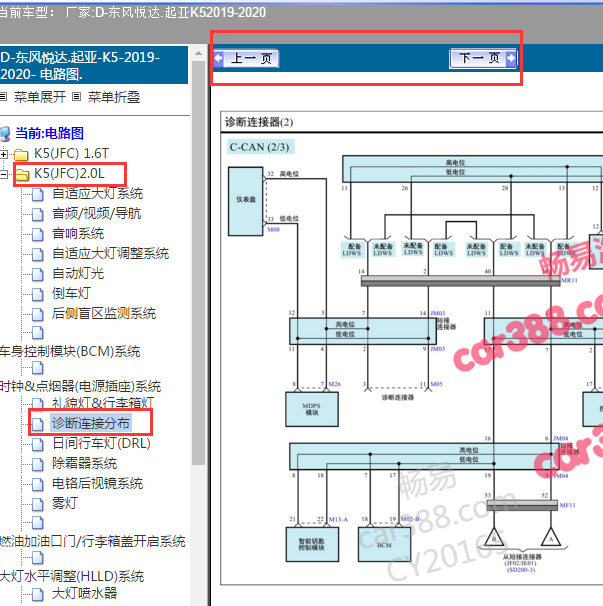Go to previous page with 上一页 button

[246, 59]
